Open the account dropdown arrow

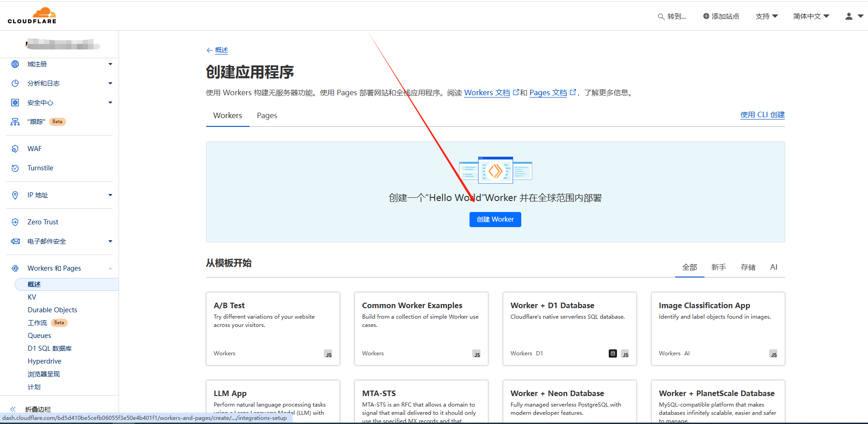pos(861,16)
